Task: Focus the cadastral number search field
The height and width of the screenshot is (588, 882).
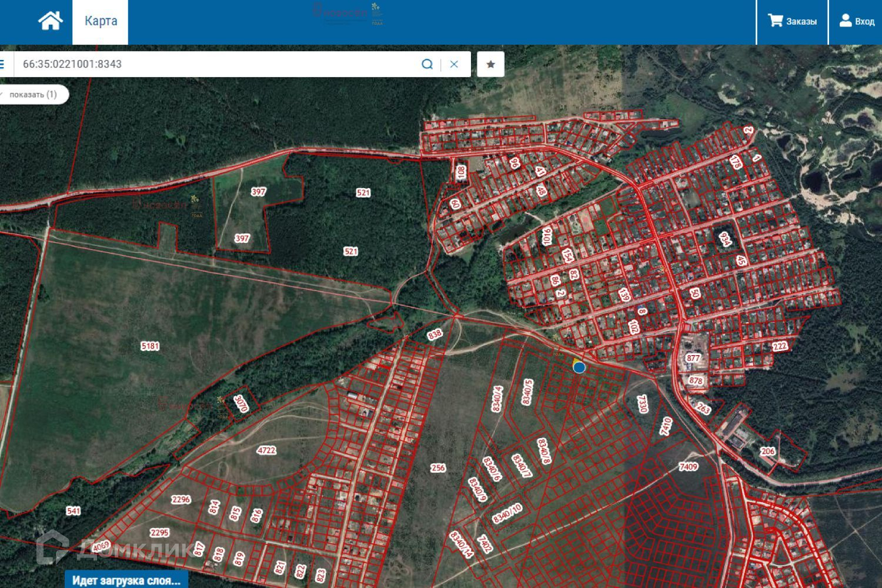Action: (x=218, y=64)
